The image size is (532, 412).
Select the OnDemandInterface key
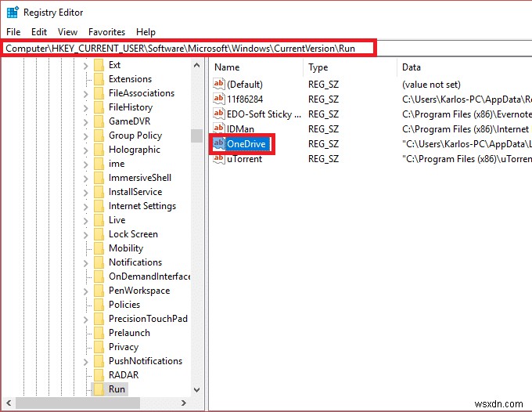point(149,276)
